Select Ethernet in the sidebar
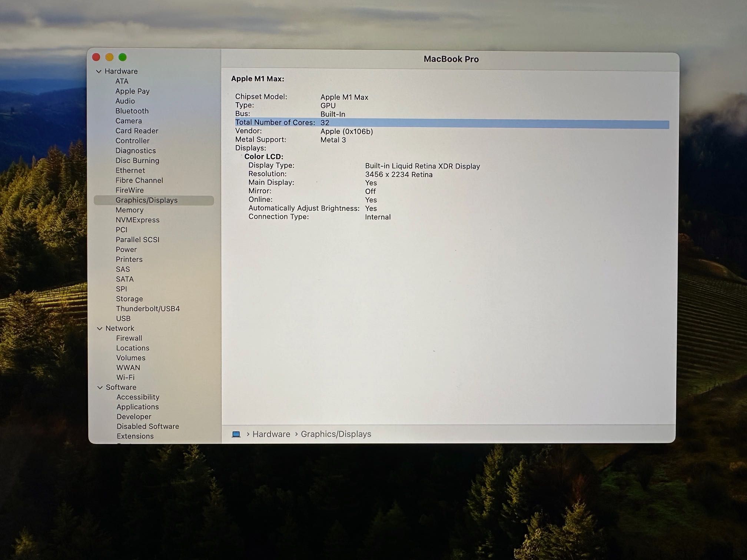This screenshot has height=560, width=747. (x=130, y=170)
